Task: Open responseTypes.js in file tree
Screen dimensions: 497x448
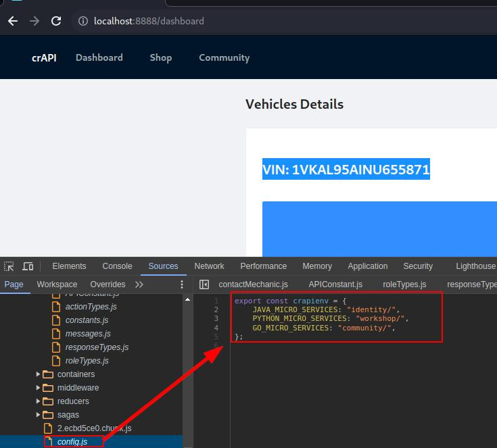Action: 97,347
